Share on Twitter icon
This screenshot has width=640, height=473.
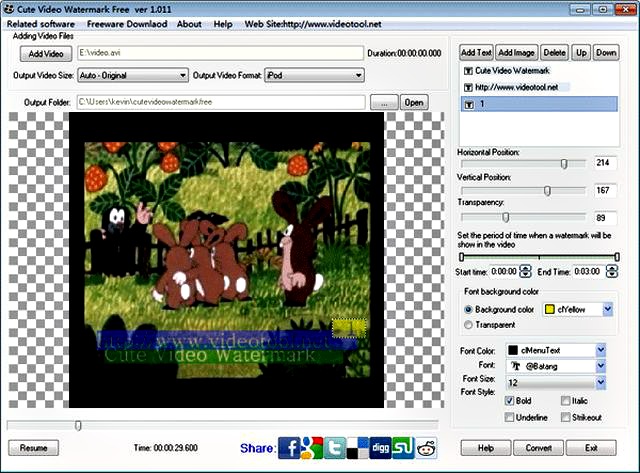click(335, 448)
